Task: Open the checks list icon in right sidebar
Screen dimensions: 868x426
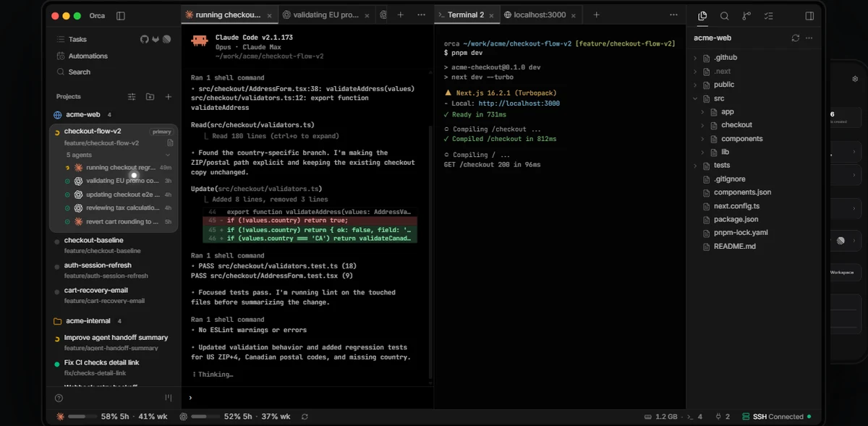Action: 768,16
